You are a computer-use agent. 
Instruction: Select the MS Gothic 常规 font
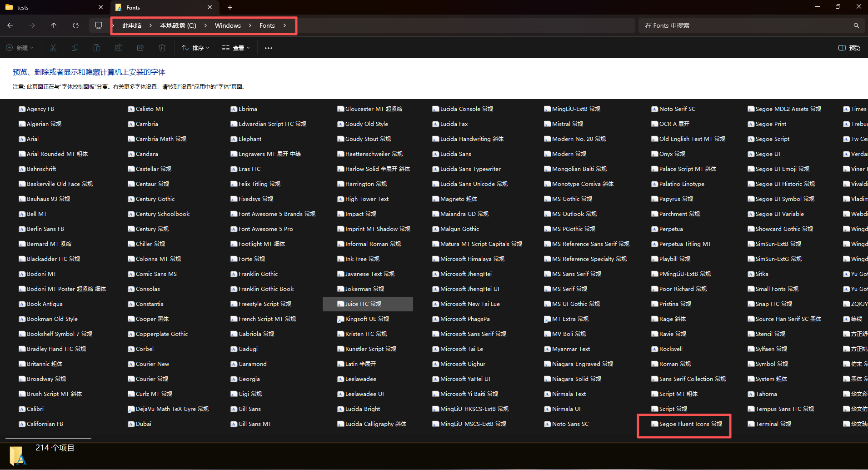click(x=568, y=199)
